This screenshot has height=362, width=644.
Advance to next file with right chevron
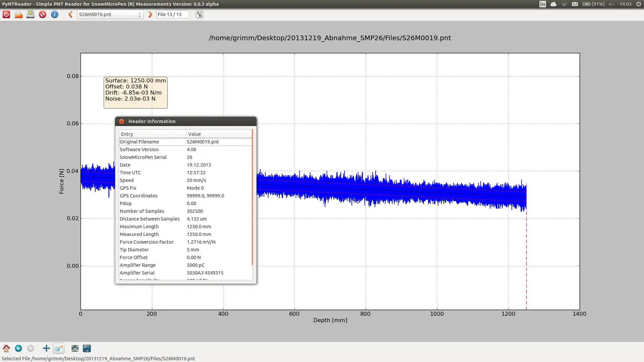(150, 14)
